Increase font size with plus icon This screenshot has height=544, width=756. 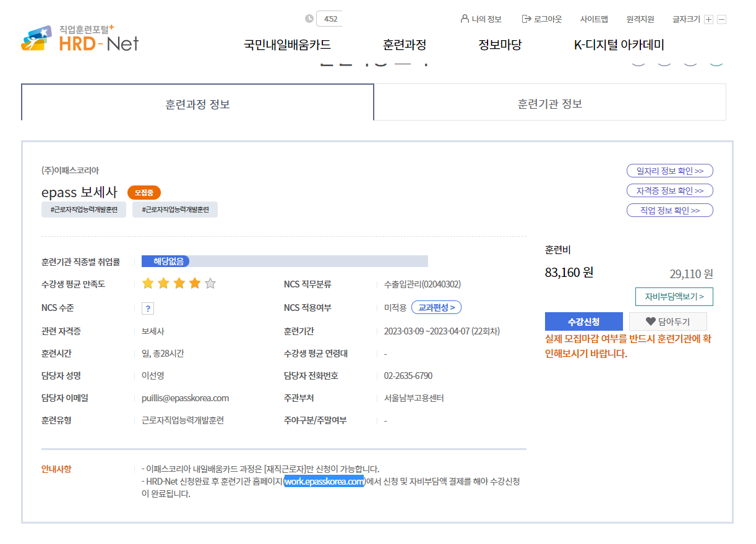click(709, 19)
